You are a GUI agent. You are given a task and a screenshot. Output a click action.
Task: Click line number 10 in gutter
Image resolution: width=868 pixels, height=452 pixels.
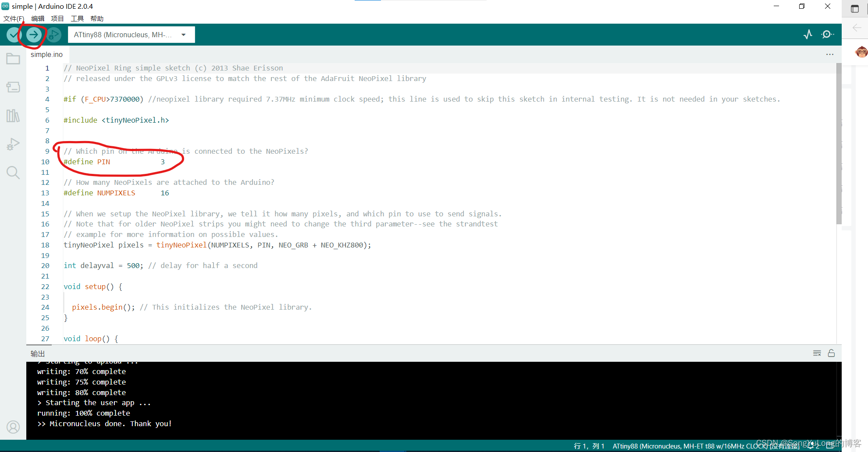[45, 162]
